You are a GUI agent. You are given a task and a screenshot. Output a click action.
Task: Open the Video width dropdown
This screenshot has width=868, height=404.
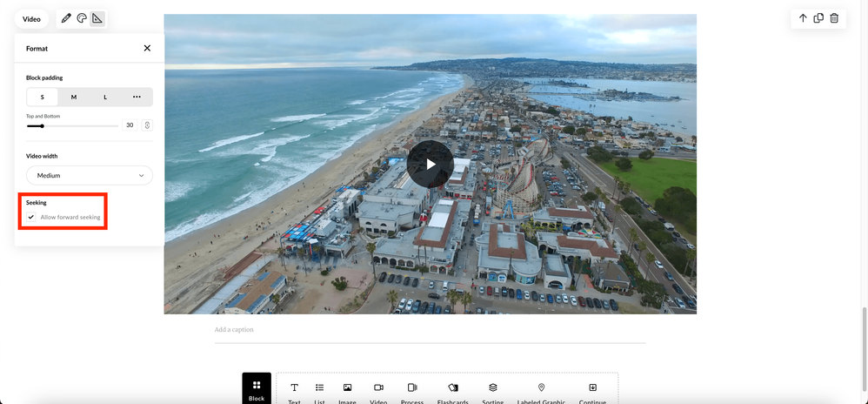(x=90, y=175)
